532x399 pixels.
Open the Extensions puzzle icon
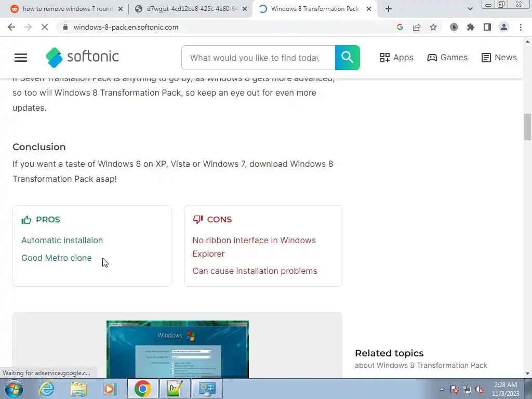[471, 27]
